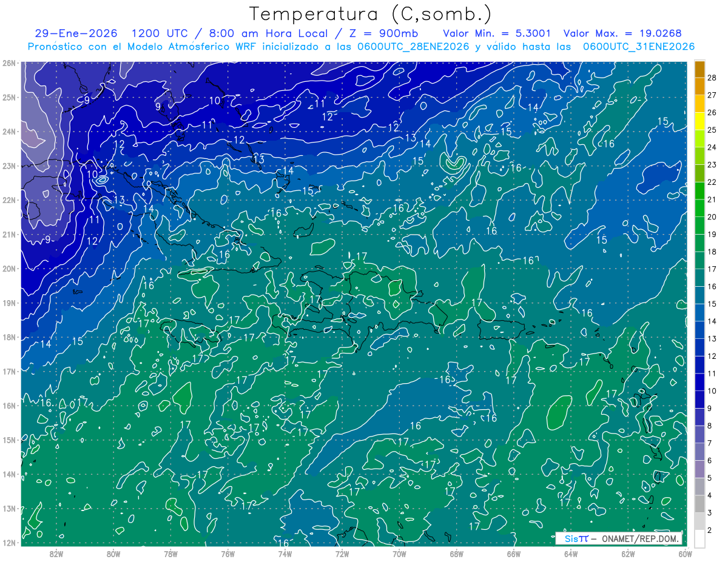Viewport: 728px width, 562px height.
Task: Click the '82W' longitude axis label
Action: pyautogui.click(x=56, y=554)
